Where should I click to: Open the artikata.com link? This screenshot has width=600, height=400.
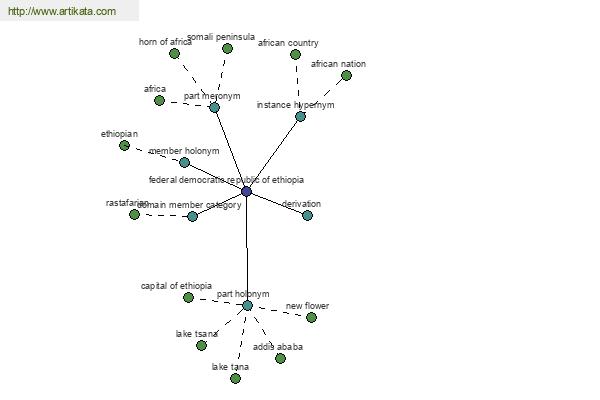point(62,11)
